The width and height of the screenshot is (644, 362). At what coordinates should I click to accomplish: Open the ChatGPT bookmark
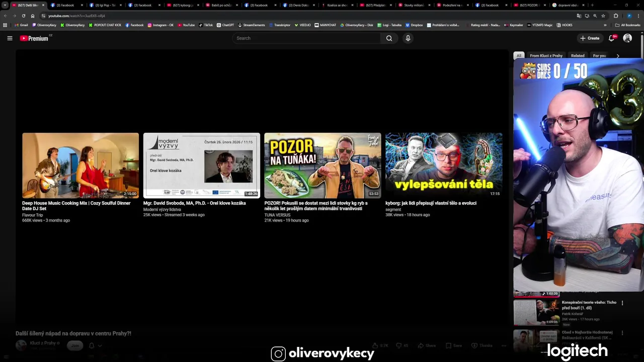click(225, 25)
